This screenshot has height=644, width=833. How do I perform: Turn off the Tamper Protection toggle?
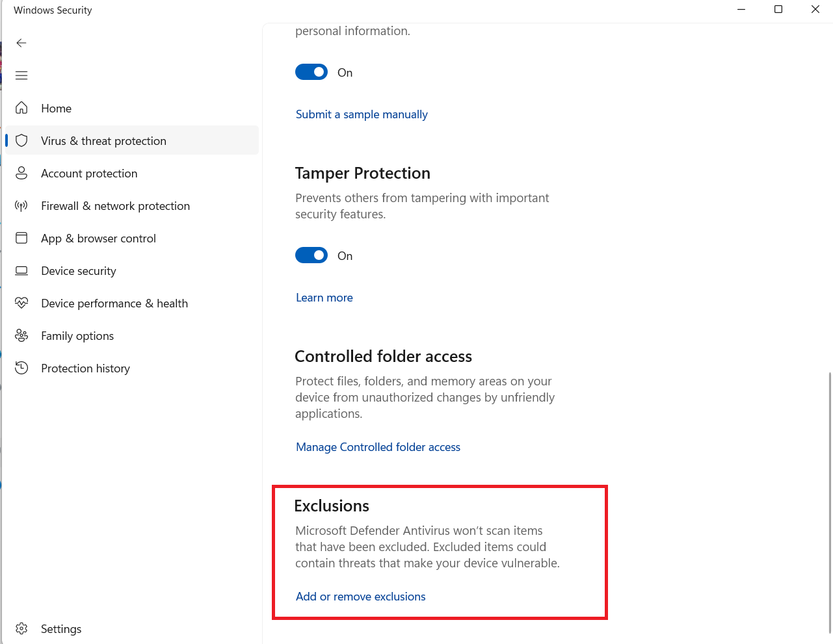(x=311, y=255)
